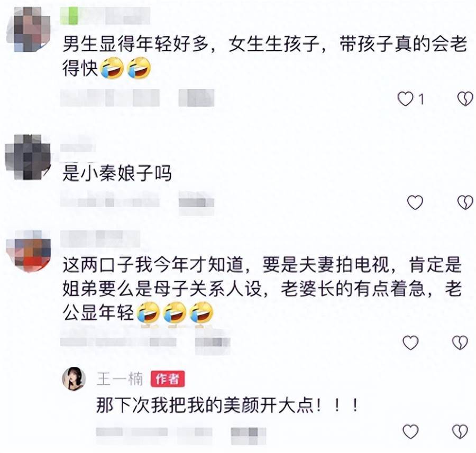Tap broken heart on 是小秦娘子吗 comment
This screenshot has width=476, height=453.
tap(465, 202)
